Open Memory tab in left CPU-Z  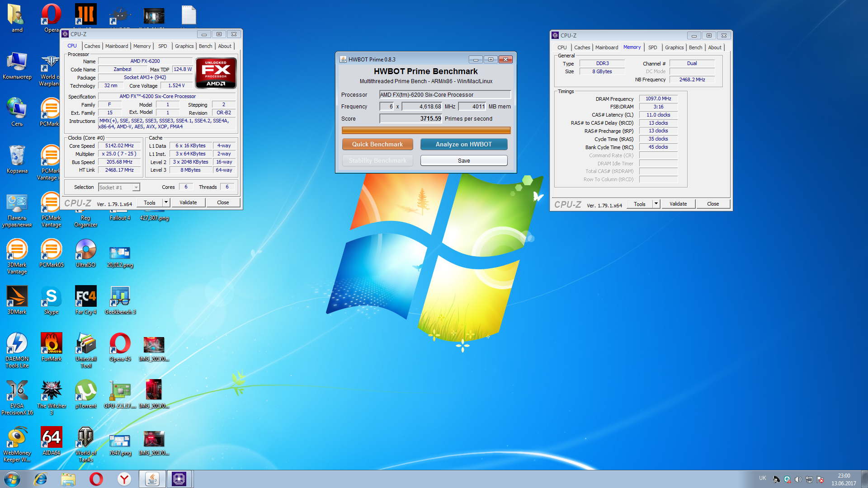tap(142, 46)
